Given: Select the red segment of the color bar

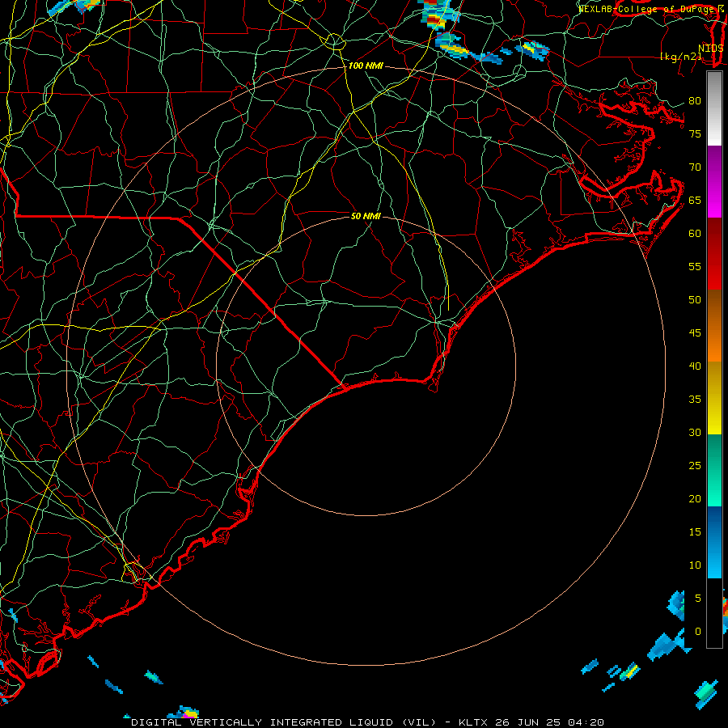Looking at the screenshot, I should pos(714,253).
